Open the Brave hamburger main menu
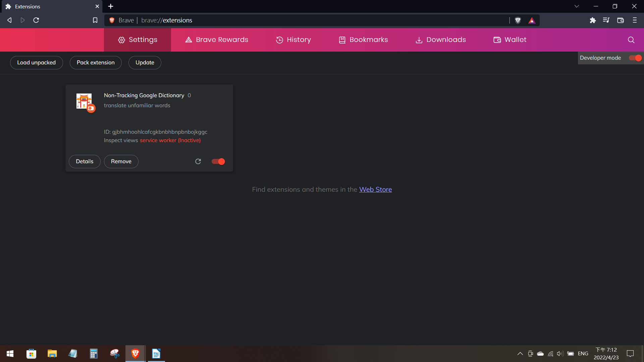 (635, 20)
